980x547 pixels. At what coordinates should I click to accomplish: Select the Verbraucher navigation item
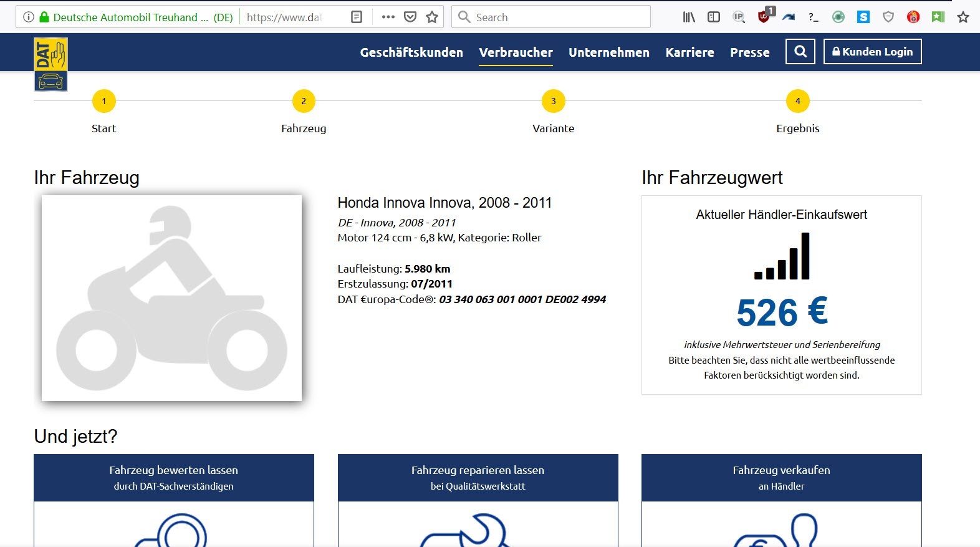click(x=516, y=52)
